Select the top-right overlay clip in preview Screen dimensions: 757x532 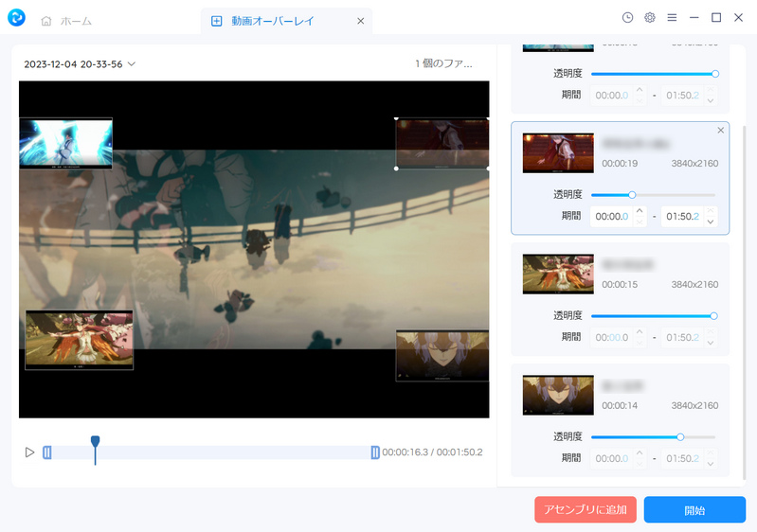pyautogui.click(x=442, y=143)
